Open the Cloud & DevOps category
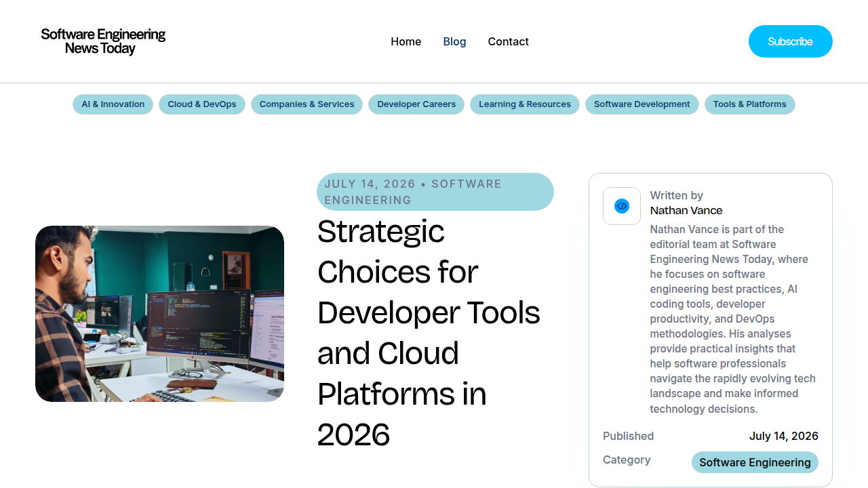 click(202, 104)
